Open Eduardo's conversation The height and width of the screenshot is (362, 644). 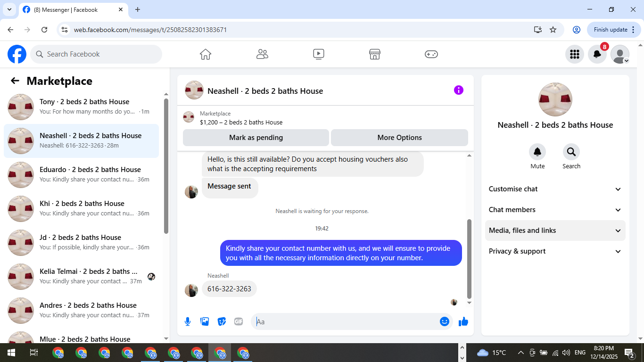coord(81,175)
